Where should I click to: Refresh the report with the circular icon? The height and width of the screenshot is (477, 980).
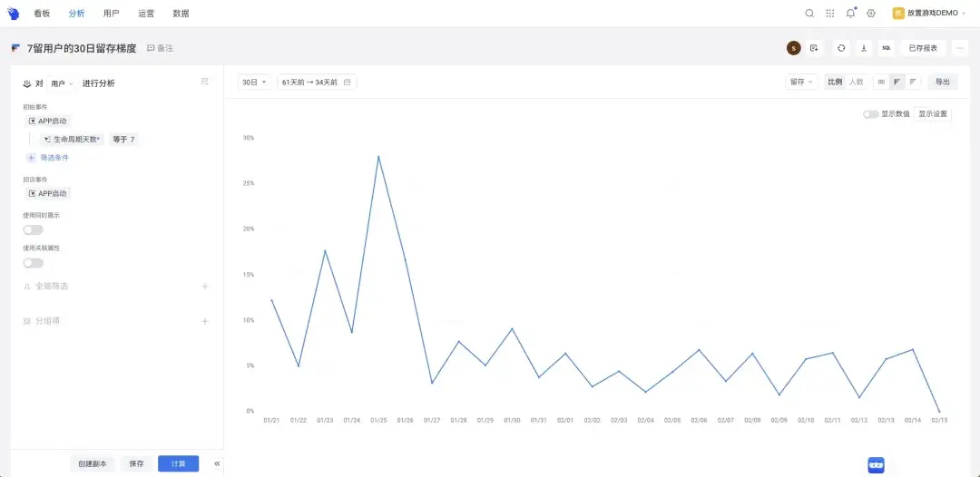tap(841, 48)
